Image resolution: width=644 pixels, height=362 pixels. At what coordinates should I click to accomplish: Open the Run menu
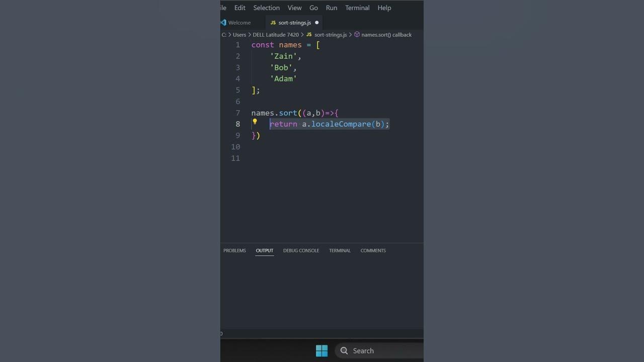[331, 8]
